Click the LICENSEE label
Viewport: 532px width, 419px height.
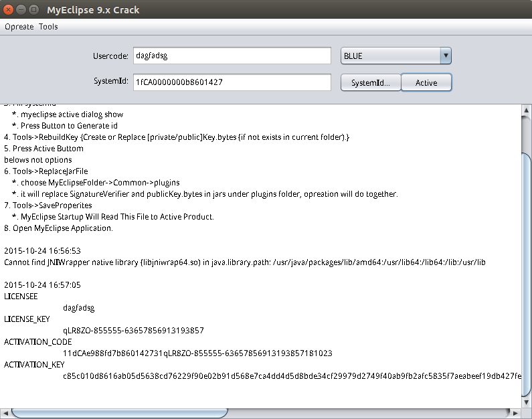(21, 297)
